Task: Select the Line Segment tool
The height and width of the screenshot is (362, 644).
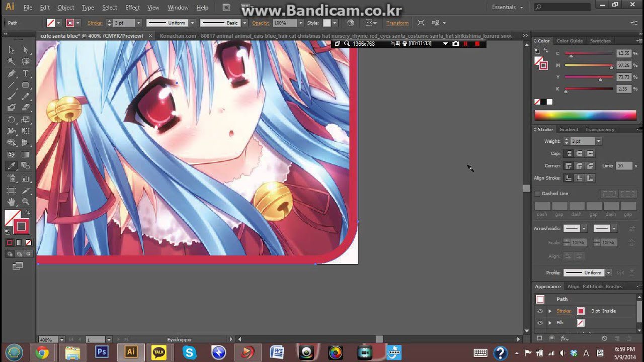Action: (11, 85)
